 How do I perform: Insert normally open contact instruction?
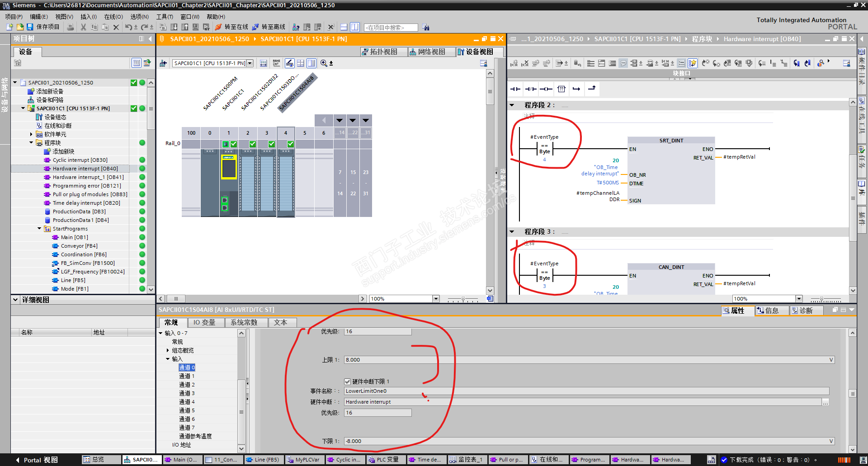click(515, 89)
